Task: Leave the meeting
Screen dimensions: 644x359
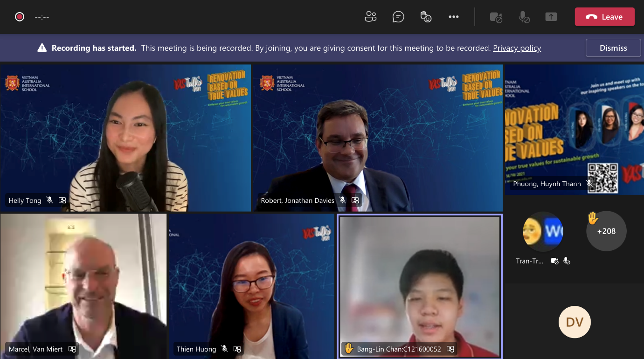Action: coord(604,17)
